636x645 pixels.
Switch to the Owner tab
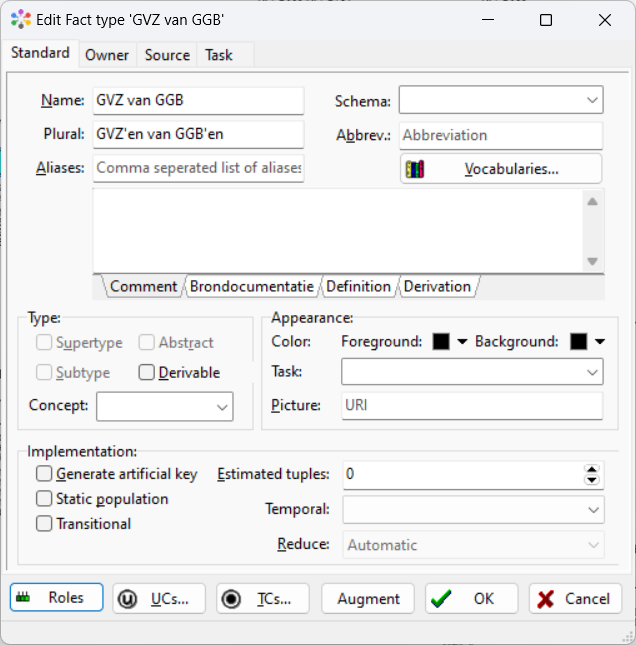coord(106,55)
